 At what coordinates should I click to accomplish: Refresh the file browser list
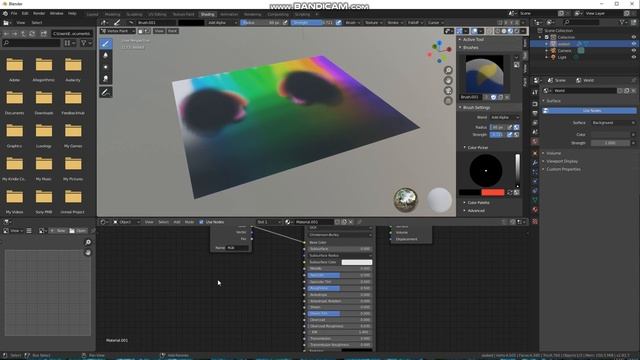[32, 33]
